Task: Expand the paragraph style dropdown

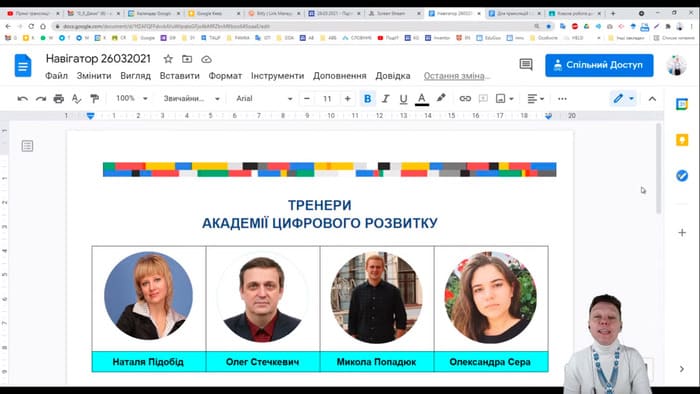Action: [x=191, y=99]
